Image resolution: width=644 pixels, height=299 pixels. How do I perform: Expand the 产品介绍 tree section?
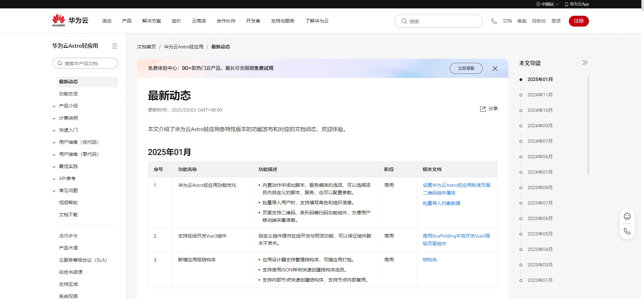54,106
